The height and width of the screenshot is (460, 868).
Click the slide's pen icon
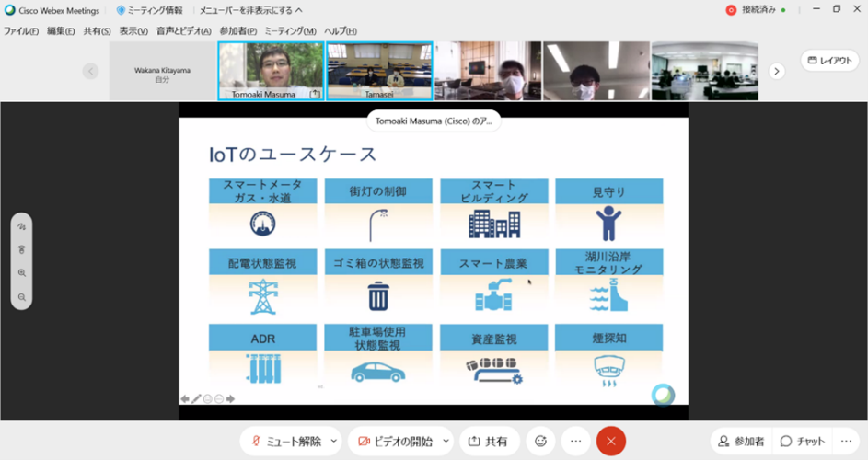point(196,399)
